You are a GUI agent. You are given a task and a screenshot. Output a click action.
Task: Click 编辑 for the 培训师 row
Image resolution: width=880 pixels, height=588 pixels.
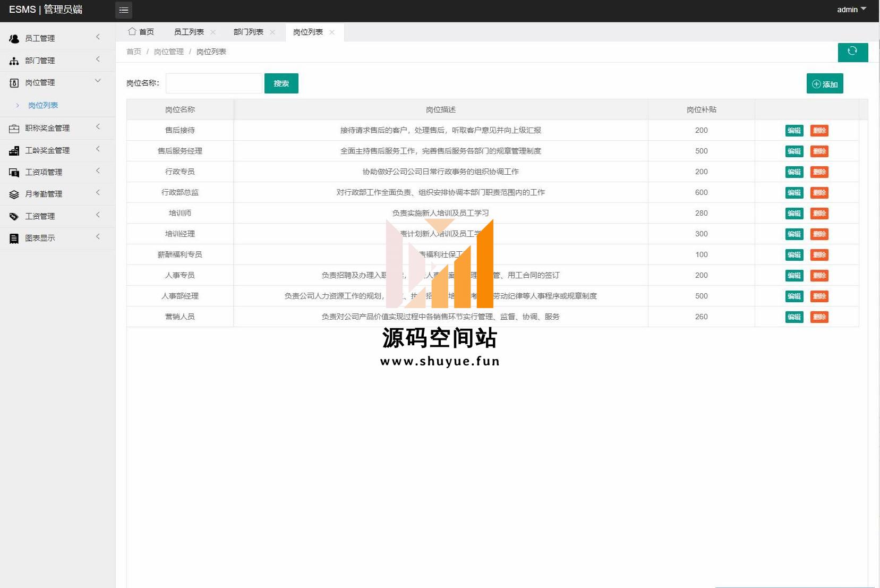794,214
